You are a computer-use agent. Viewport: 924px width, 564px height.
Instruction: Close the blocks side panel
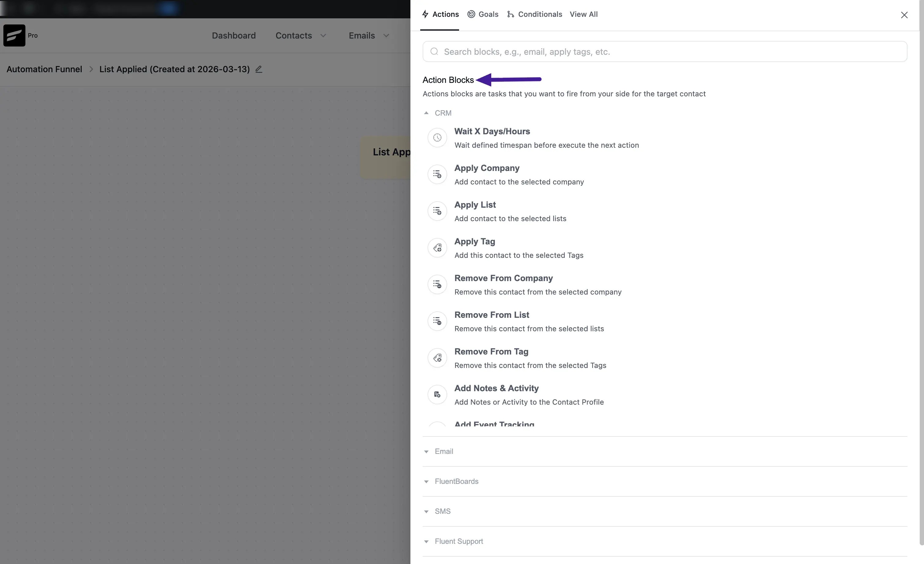904,15
